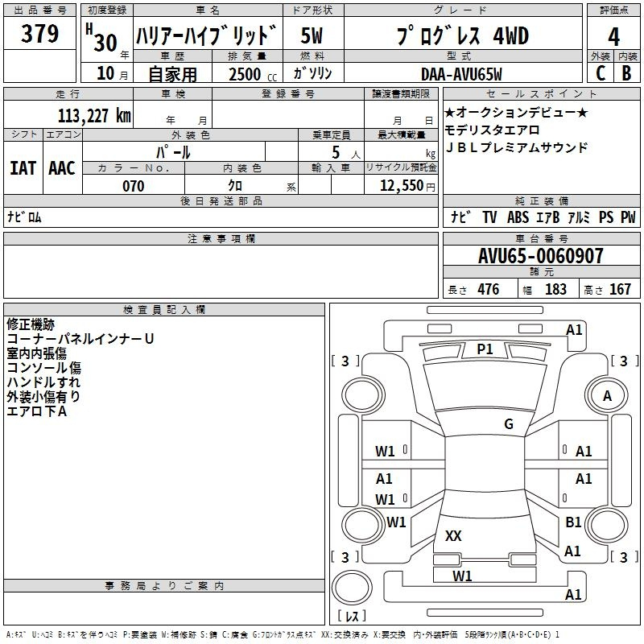Click the equipment item ナビ

[460, 217]
